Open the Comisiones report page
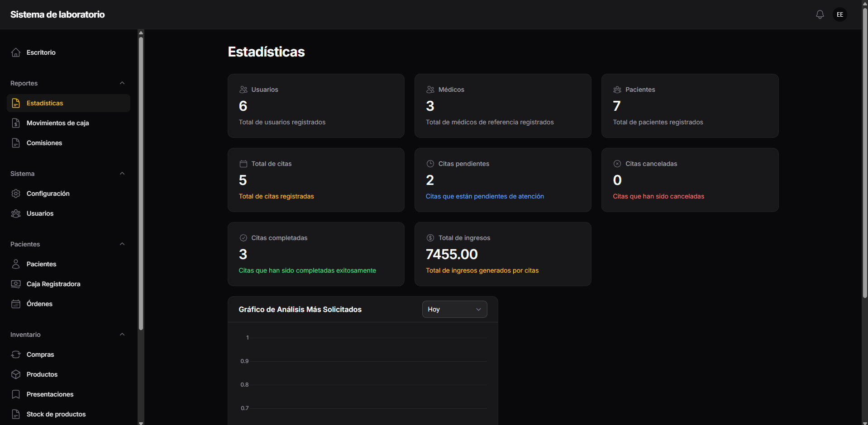Screen dimensions: 868x425 pyautogui.click(x=44, y=143)
